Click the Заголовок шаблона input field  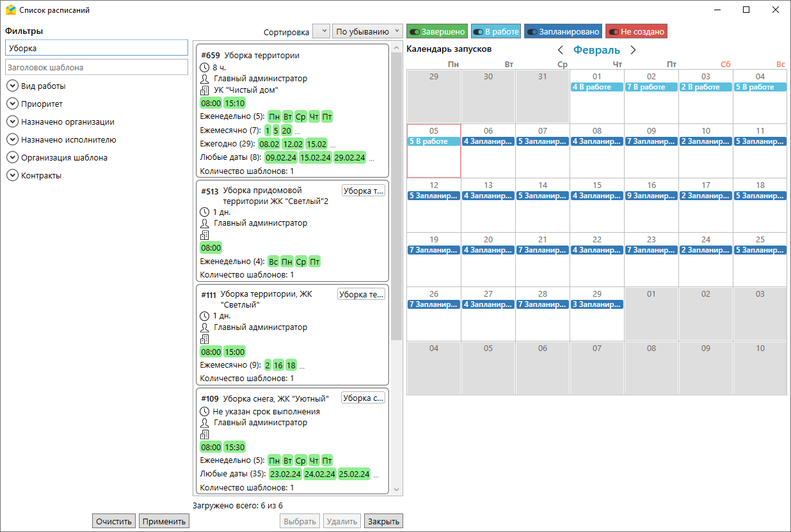[96, 67]
